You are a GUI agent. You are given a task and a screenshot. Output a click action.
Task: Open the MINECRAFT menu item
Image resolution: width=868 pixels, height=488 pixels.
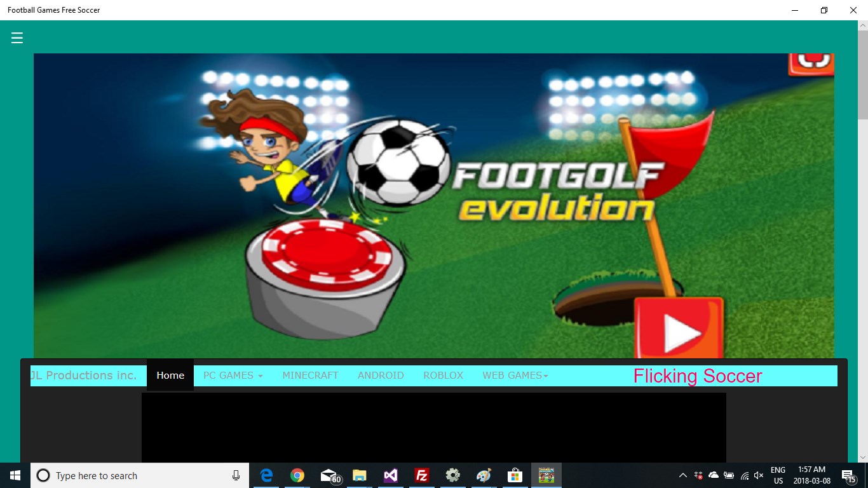tap(310, 376)
